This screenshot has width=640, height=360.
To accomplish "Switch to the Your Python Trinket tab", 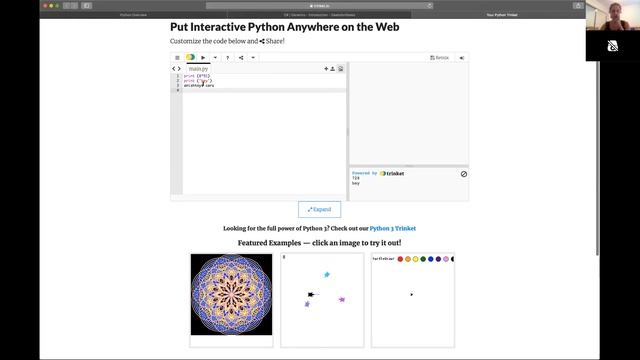I will point(502,15).
